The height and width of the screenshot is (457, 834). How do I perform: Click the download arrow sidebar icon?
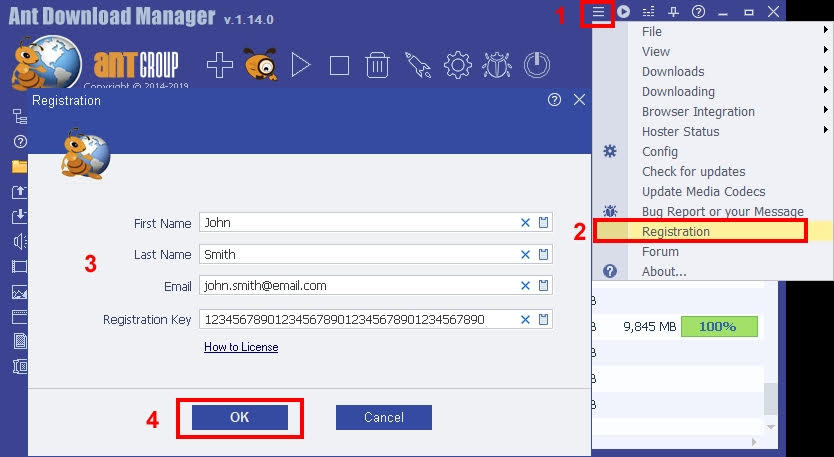pos(20,217)
